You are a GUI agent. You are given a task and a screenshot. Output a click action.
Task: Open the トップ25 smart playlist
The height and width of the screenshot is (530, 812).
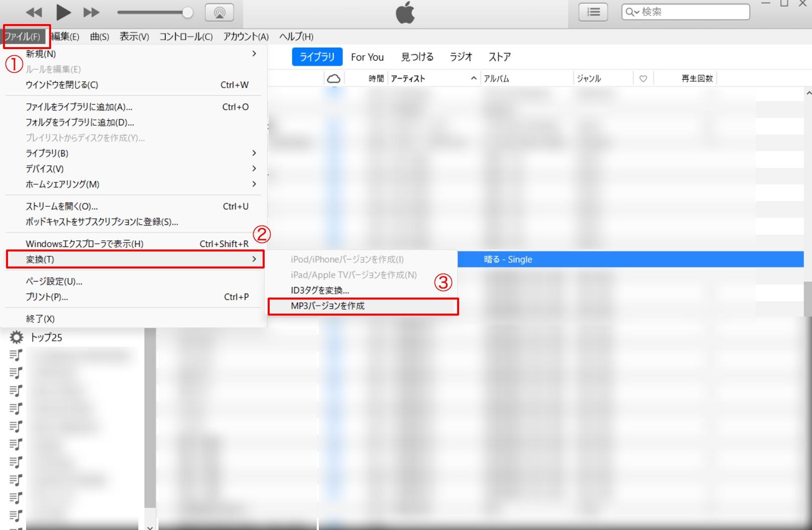pyautogui.click(x=46, y=337)
